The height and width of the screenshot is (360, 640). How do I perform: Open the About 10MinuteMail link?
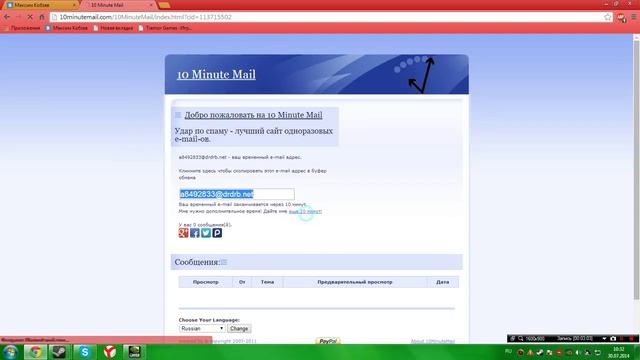433,341
